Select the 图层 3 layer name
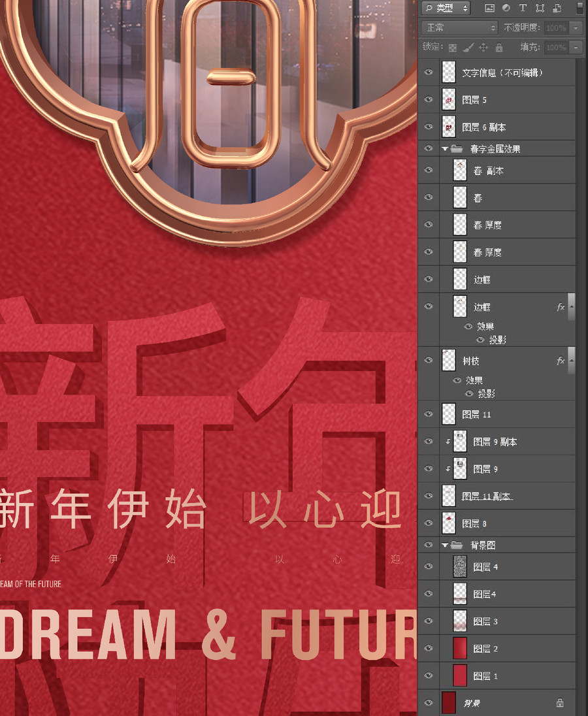588x716 pixels. click(485, 621)
